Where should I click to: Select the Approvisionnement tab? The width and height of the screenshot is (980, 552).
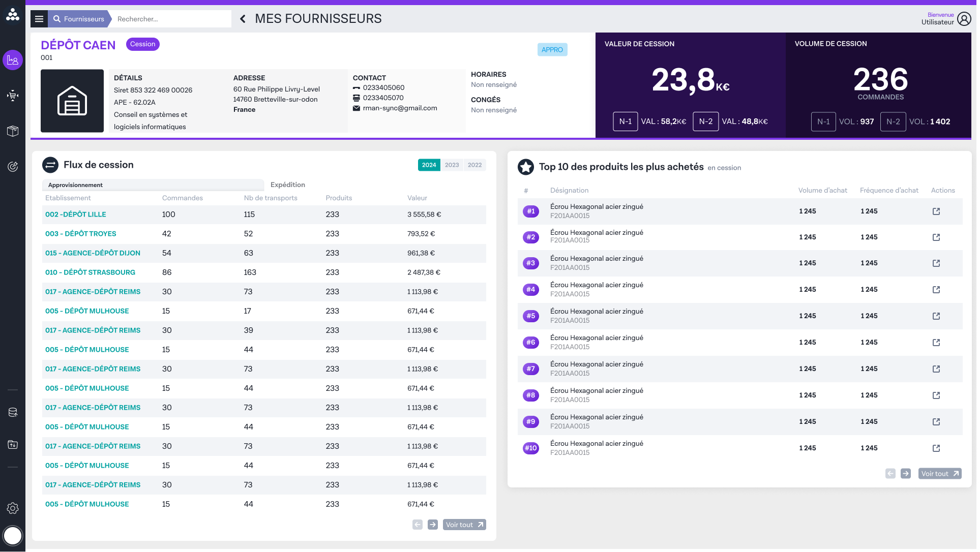point(75,185)
